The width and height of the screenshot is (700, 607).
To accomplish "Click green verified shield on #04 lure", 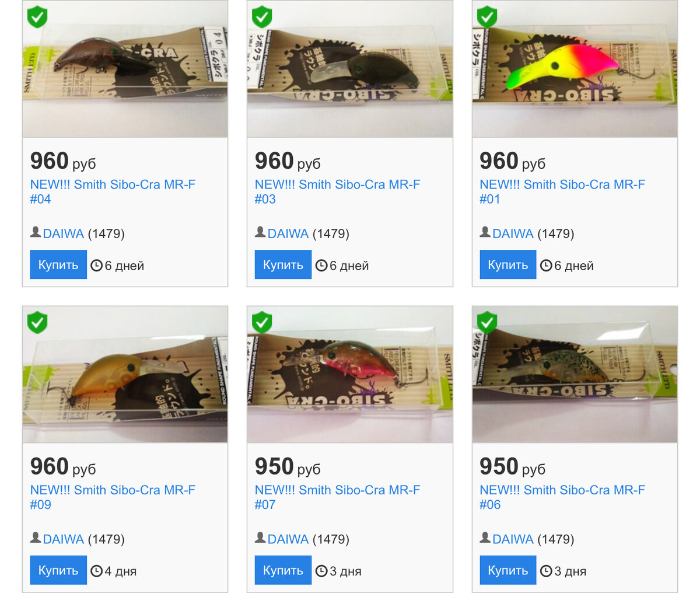I will pyautogui.click(x=37, y=16).
